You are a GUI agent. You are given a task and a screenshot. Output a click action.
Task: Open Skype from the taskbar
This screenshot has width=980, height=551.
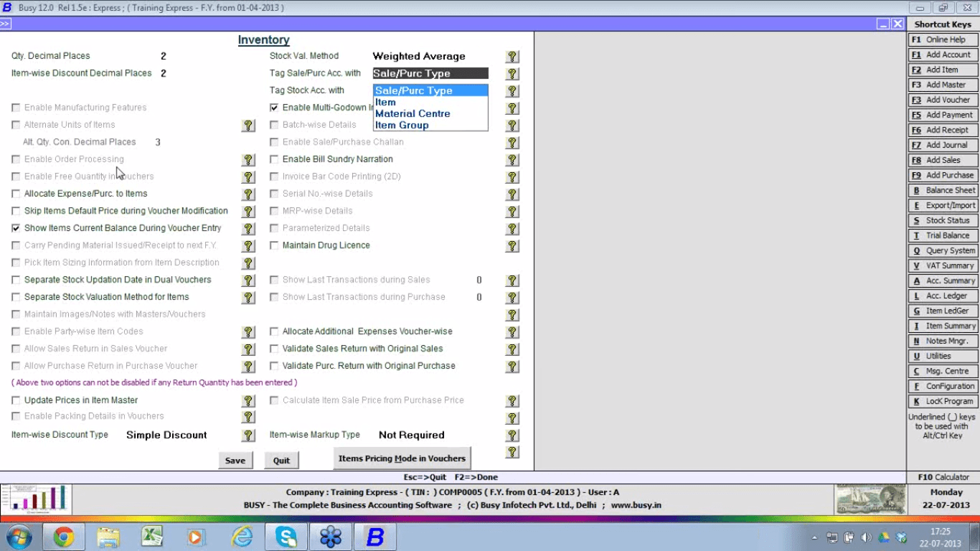(x=286, y=537)
